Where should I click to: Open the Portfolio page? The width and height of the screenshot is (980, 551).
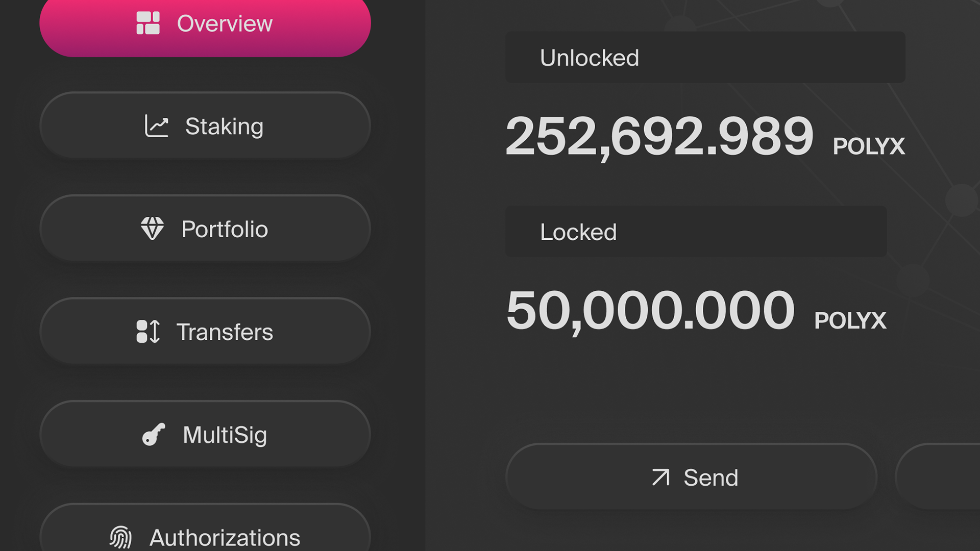[205, 228]
